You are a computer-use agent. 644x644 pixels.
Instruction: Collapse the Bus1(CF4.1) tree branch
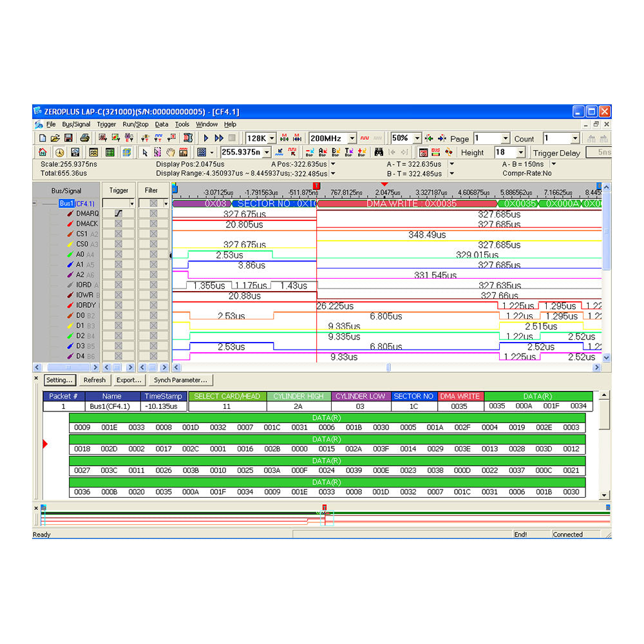[34, 204]
